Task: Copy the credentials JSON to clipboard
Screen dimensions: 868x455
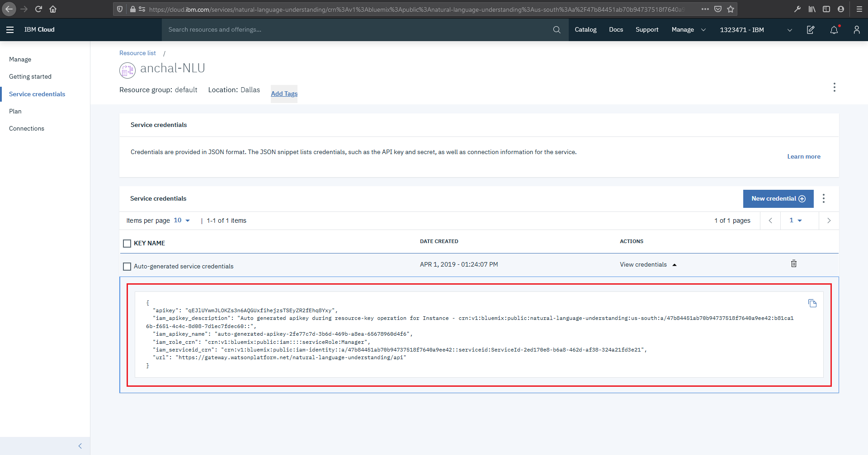Action: pyautogui.click(x=812, y=303)
